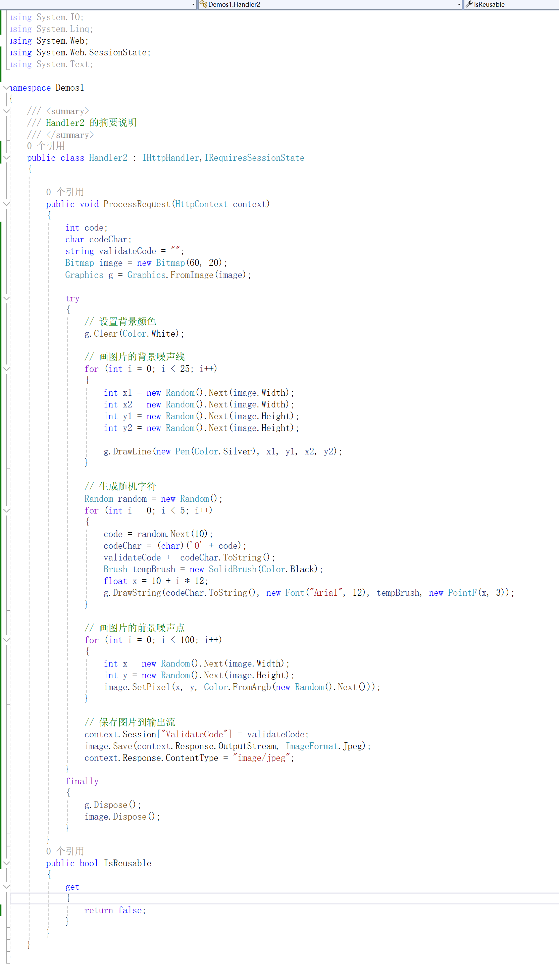Click the 'char codeChar;' declaration
Viewport: 559px width, 980px height.
[x=98, y=240]
